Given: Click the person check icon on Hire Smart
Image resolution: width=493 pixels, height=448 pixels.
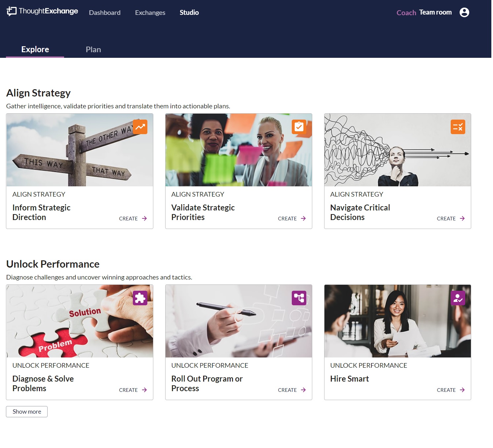Looking at the screenshot, I should [x=458, y=298].
